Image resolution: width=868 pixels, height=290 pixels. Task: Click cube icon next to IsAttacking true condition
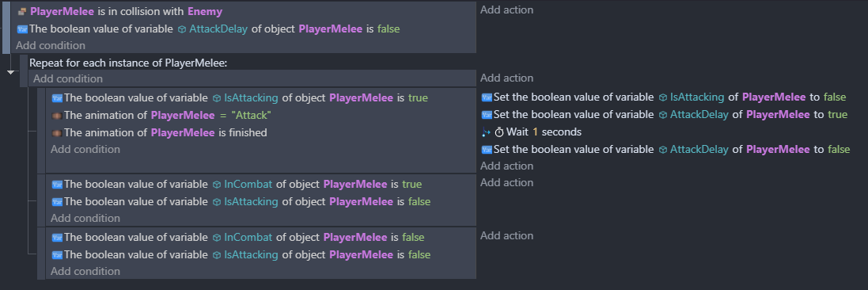(217, 98)
